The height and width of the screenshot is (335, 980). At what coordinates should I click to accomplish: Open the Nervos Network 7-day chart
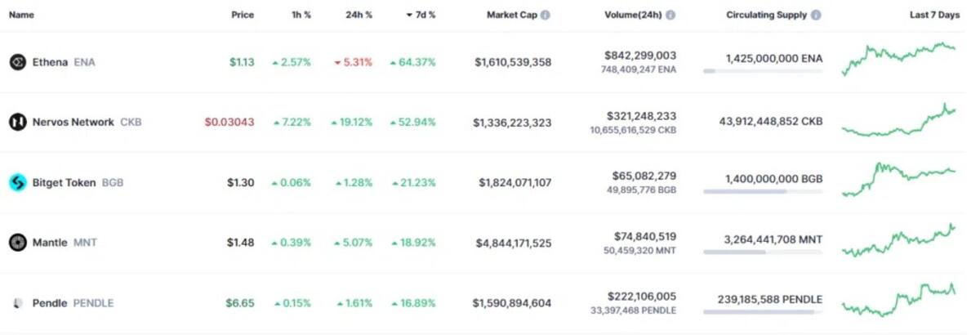click(x=899, y=121)
